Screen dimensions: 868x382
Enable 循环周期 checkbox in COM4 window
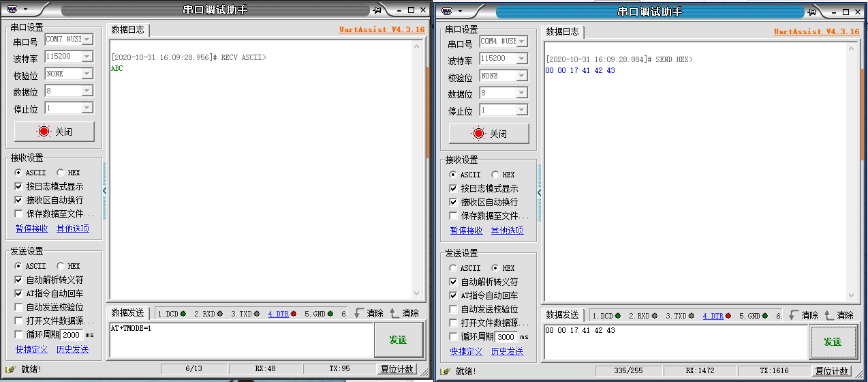pos(454,336)
